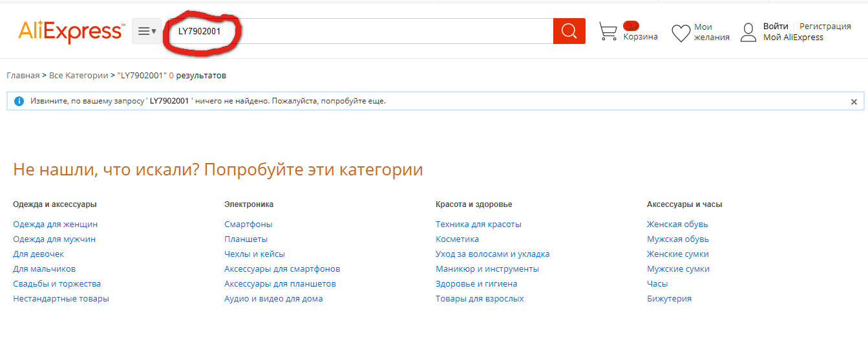
Task: Click the Войти sign-in link
Action: click(x=776, y=27)
